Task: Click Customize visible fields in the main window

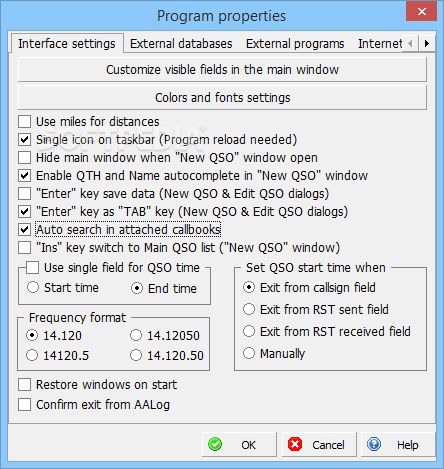Action: pos(222,69)
